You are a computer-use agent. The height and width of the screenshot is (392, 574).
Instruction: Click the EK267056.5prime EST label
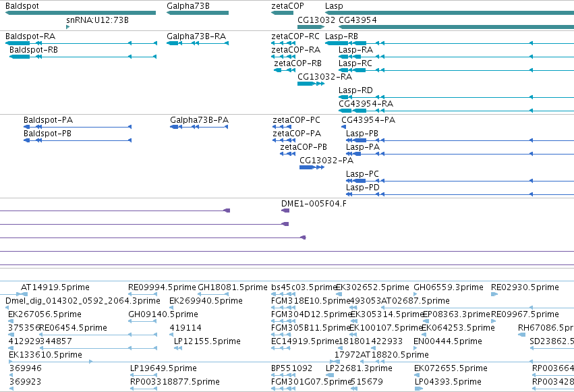45,314
